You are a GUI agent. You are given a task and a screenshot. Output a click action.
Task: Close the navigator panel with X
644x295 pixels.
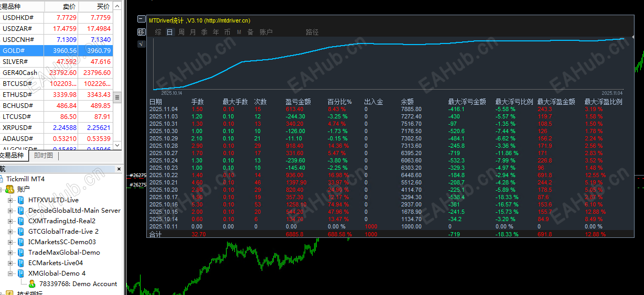click(119, 169)
